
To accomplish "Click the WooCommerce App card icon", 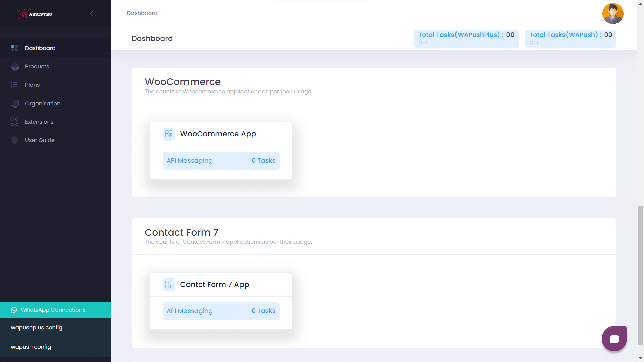I will click(x=169, y=134).
